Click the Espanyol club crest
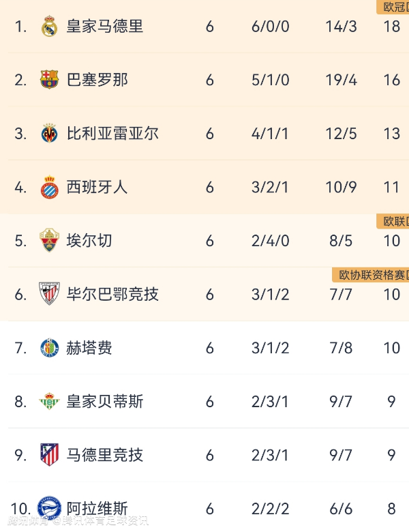The image size is (409, 532). tap(49, 187)
